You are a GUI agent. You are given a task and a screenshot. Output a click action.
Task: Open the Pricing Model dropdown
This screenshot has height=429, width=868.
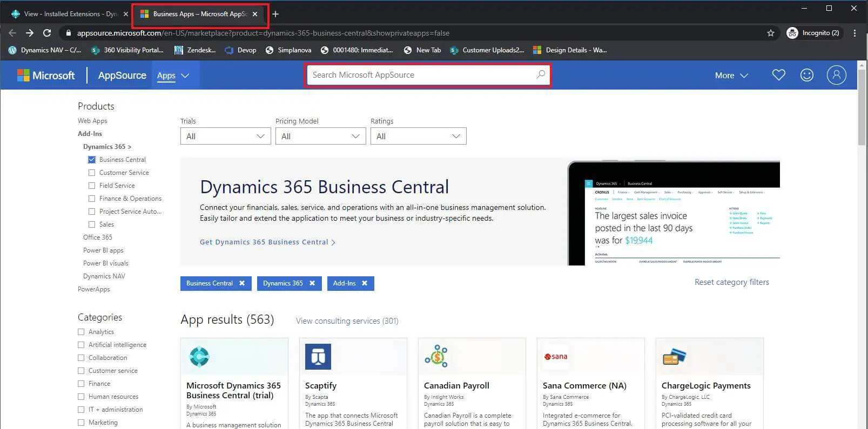tap(320, 136)
